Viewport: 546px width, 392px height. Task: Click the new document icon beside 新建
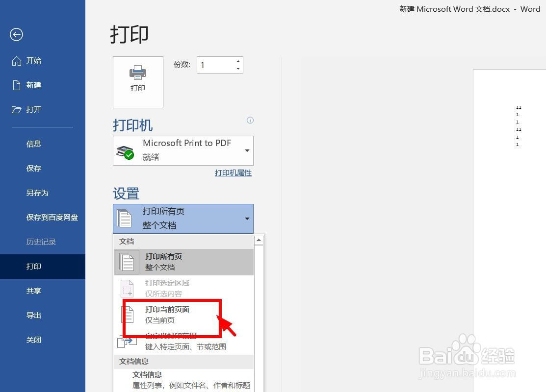pyautogui.click(x=16, y=85)
